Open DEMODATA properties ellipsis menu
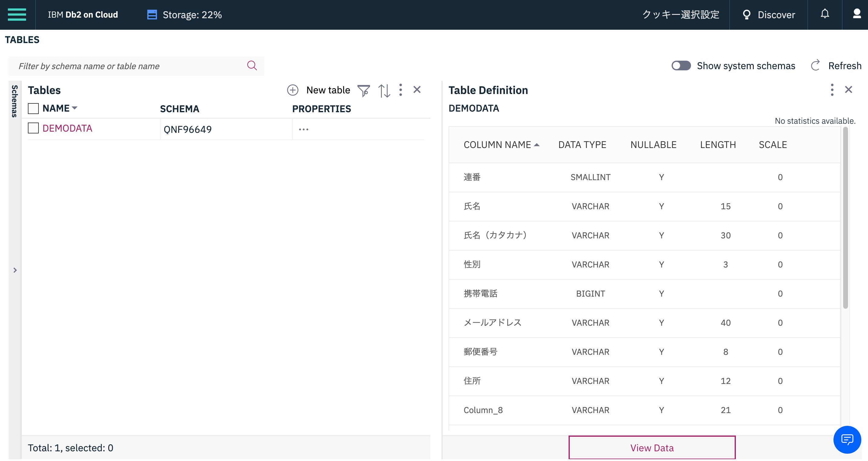Viewport: 868px width, 461px height. [303, 130]
